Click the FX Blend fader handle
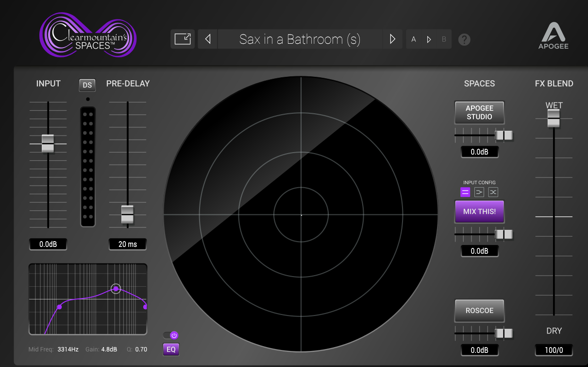This screenshot has width=588, height=367. tap(554, 118)
